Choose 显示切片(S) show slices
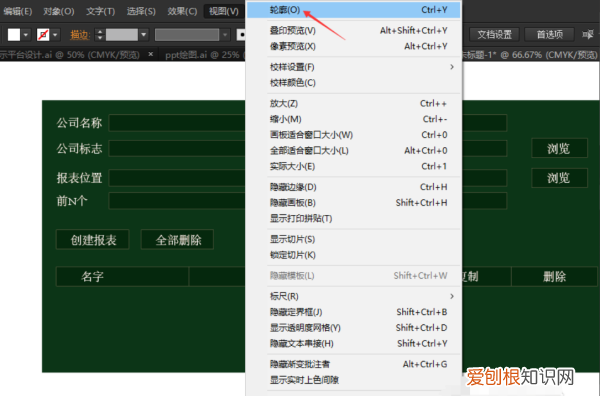Viewport: 600px width, 396px height. click(x=354, y=239)
